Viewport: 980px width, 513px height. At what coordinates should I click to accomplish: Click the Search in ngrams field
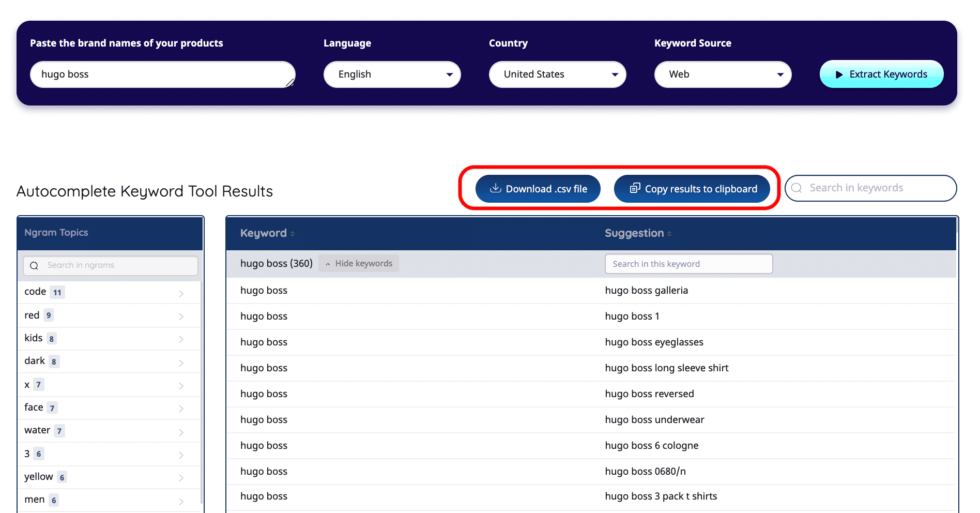(111, 265)
